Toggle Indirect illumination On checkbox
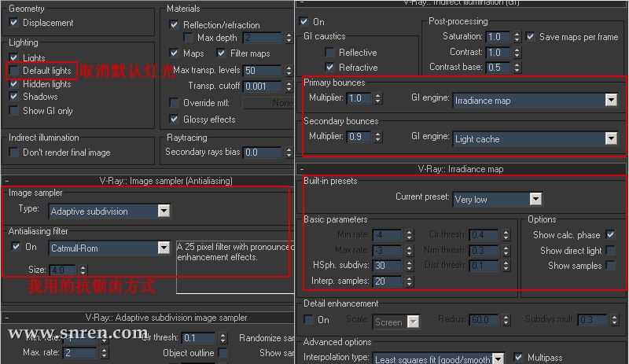629x364 pixels. pyautogui.click(x=303, y=22)
